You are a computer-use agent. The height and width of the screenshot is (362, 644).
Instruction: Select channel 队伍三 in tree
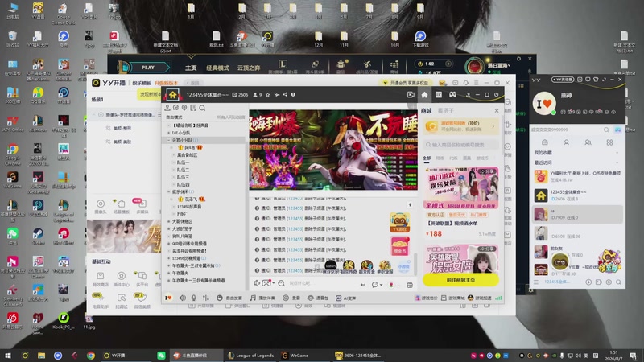pyautogui.click(x=183, y=177)
